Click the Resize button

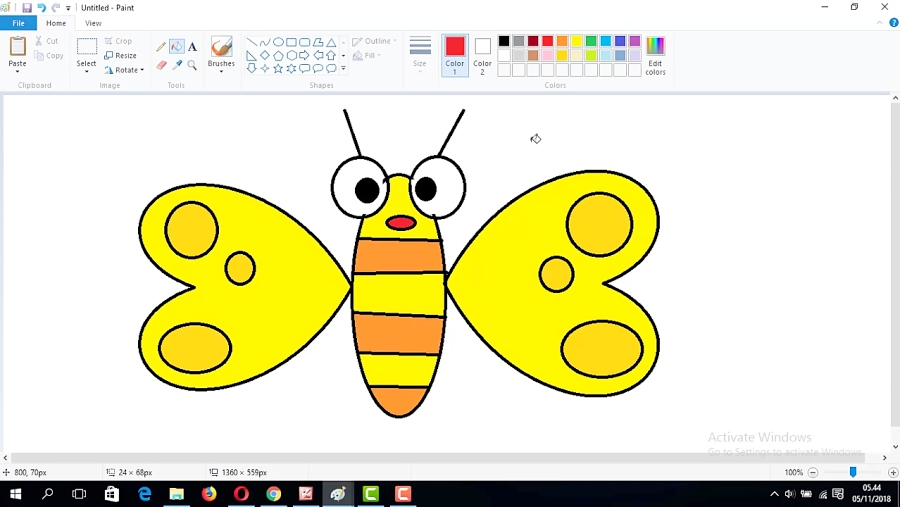point(121,56)
